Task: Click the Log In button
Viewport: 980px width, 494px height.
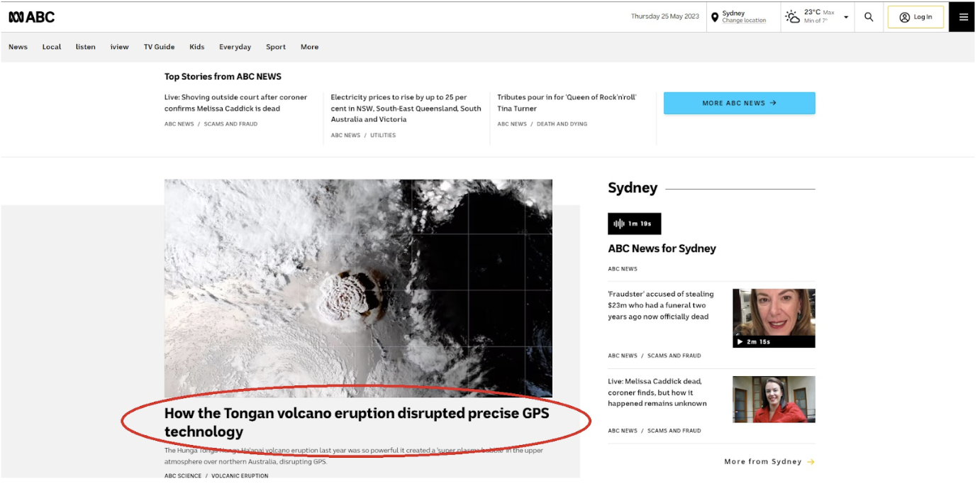Action: click(x=915, y=17)
